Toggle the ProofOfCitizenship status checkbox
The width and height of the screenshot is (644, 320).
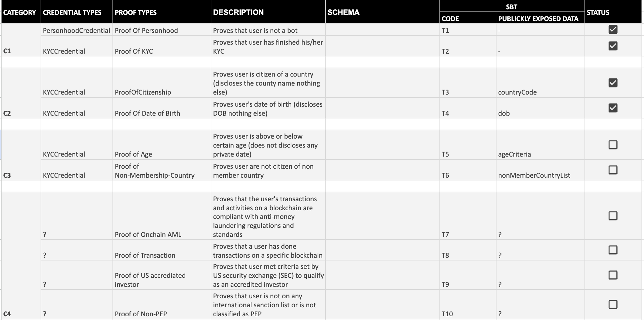click(613, 83)
